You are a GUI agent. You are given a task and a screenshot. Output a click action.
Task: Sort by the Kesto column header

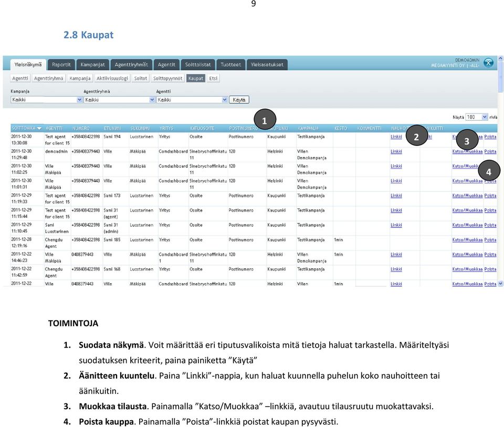pyautogui.click(x=341, y=128)
